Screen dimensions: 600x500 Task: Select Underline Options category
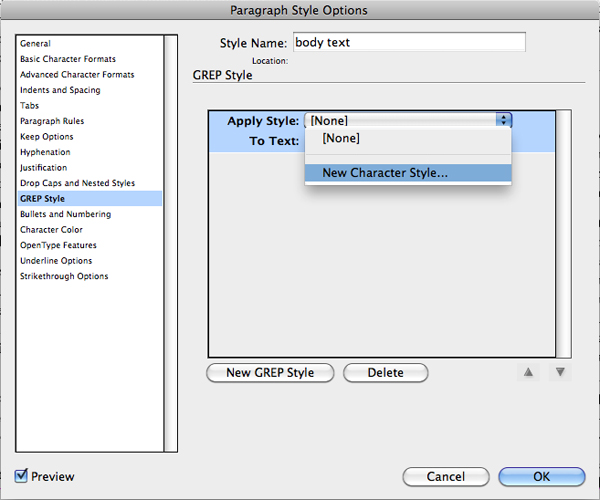coord(56,261)
